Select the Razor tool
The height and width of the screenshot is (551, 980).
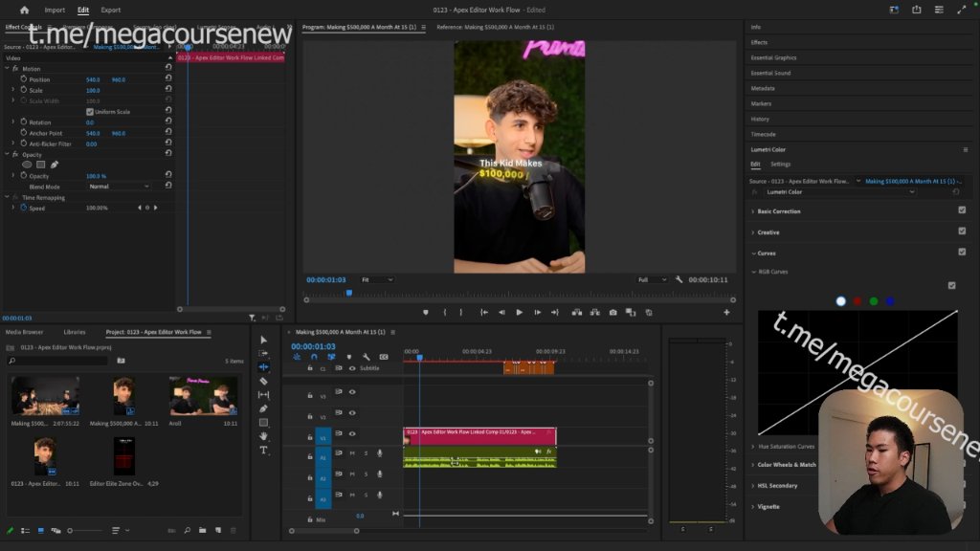(x=264, y=381)
